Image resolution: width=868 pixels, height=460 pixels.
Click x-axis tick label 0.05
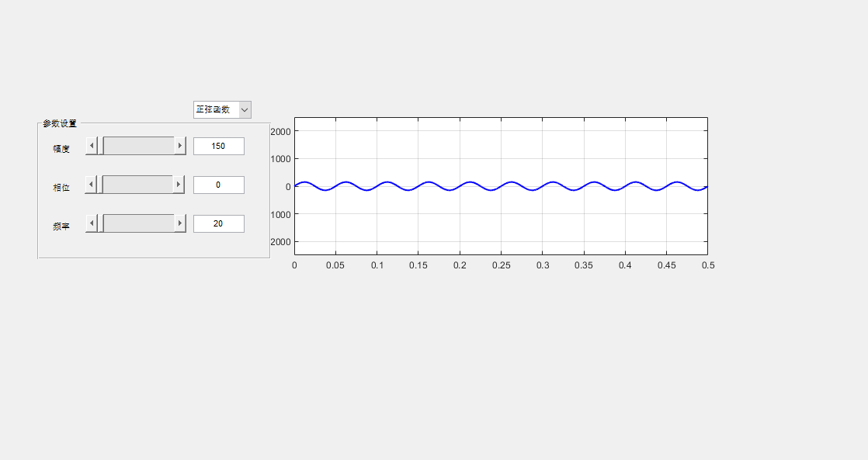pos(335,265)
